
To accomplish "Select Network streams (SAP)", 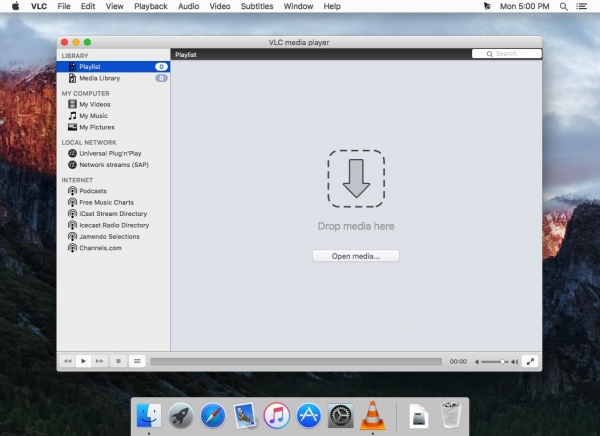I will coord(113,165).
